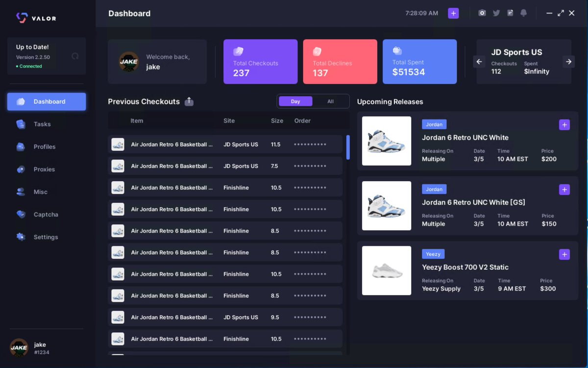Open the Yeezy Boost 700 V2 Static shoe image
This screenshot has width=588, height=368.
coord(387,270)
